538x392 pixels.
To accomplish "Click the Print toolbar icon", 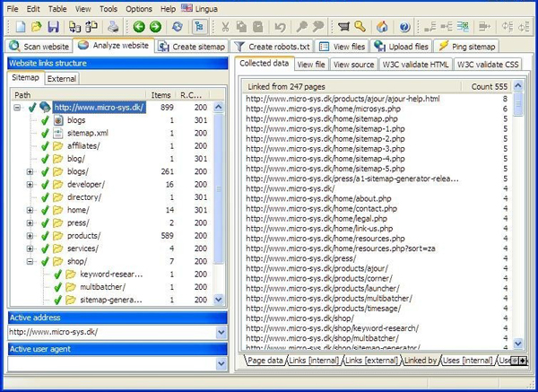I will tap(111, 27).
